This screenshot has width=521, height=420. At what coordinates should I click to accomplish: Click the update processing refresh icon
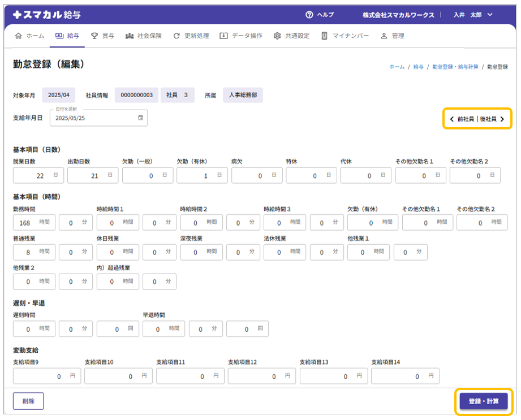point(177,36)
